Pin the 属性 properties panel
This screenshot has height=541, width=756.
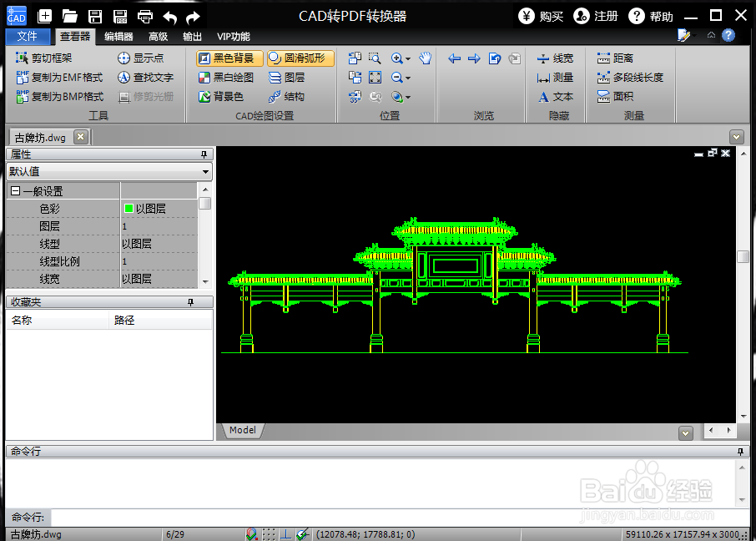coord(204,154)
